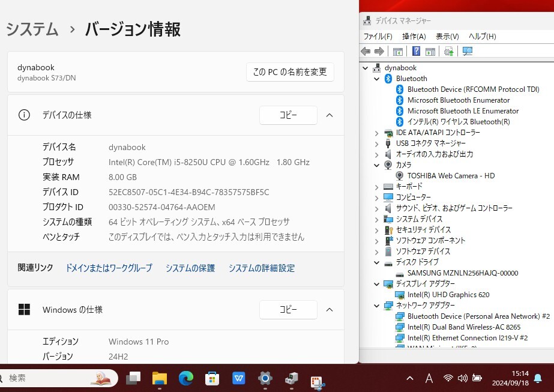Viewport: 554px width, 392px height.
Task: Open the Settings gear icon on taskbar
Action: [265, 379]
